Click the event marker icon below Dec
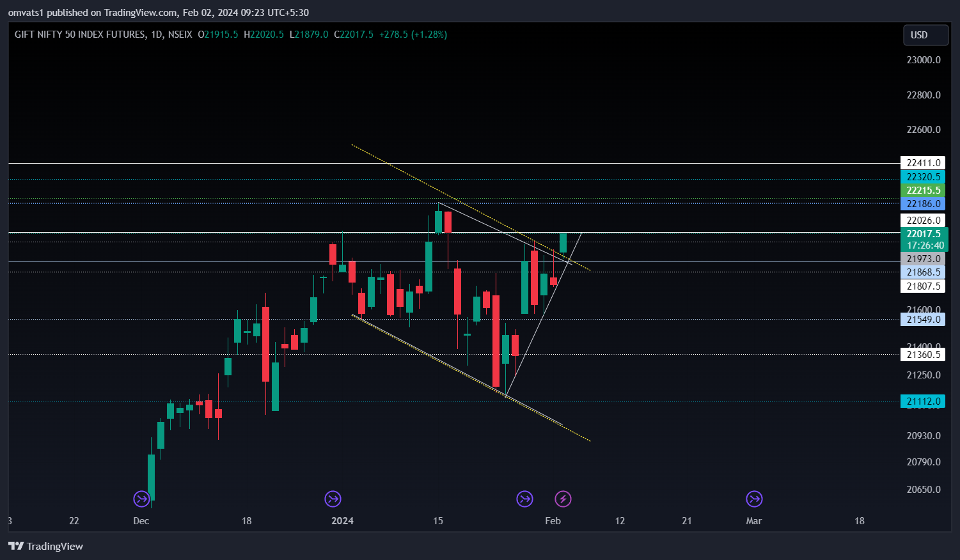 (x=141, y=499)
